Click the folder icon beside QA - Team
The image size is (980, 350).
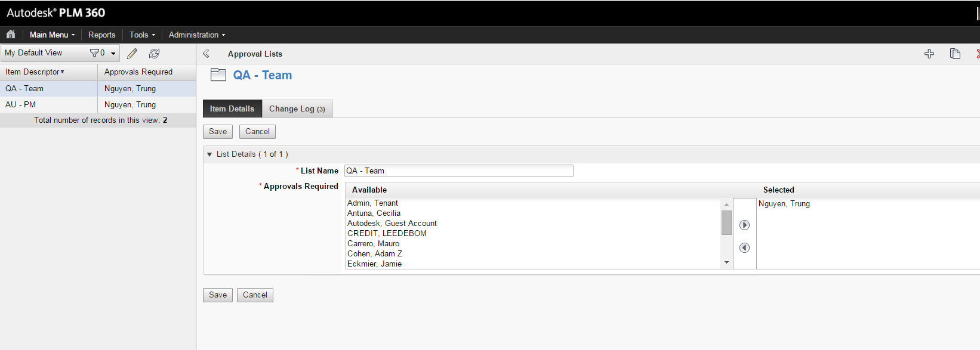218,75
